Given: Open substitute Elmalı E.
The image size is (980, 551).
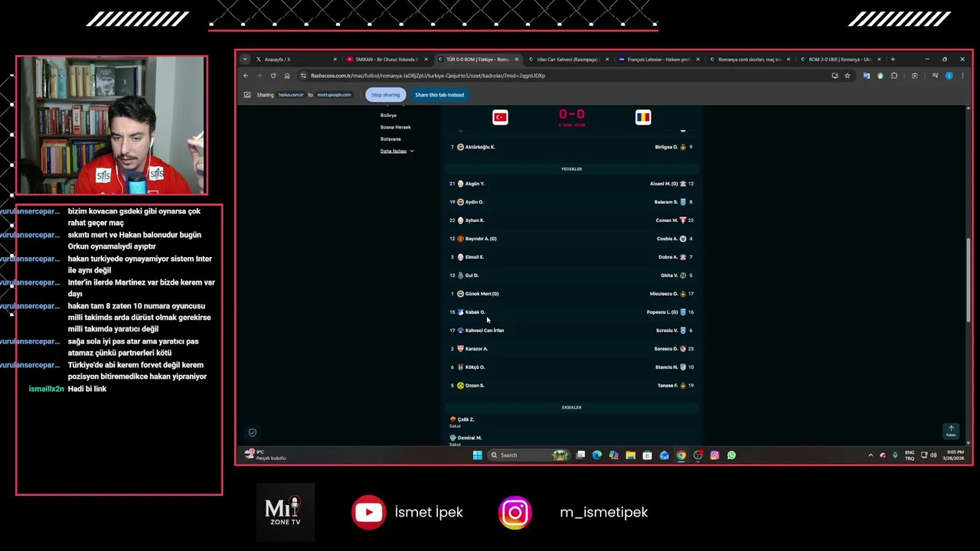Looking at the screenshot, I should (x=474, y=257).
